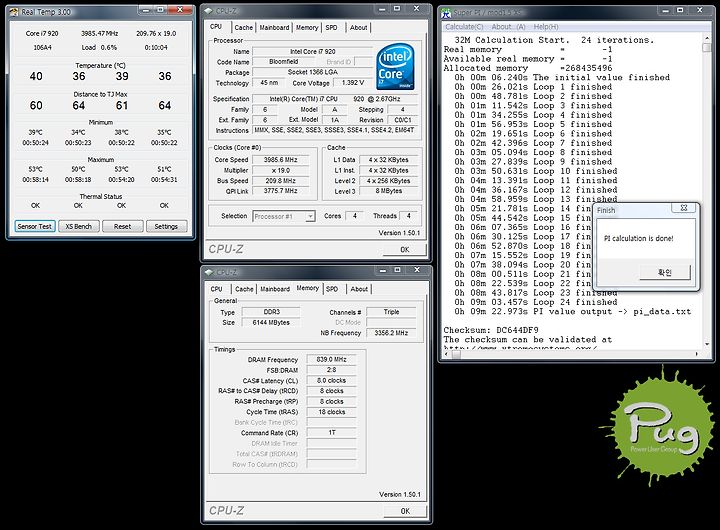The width and height of the screenshot is (720, 530).
Task: Click the Code Name Bloomfield field
Action: [284, 62]
